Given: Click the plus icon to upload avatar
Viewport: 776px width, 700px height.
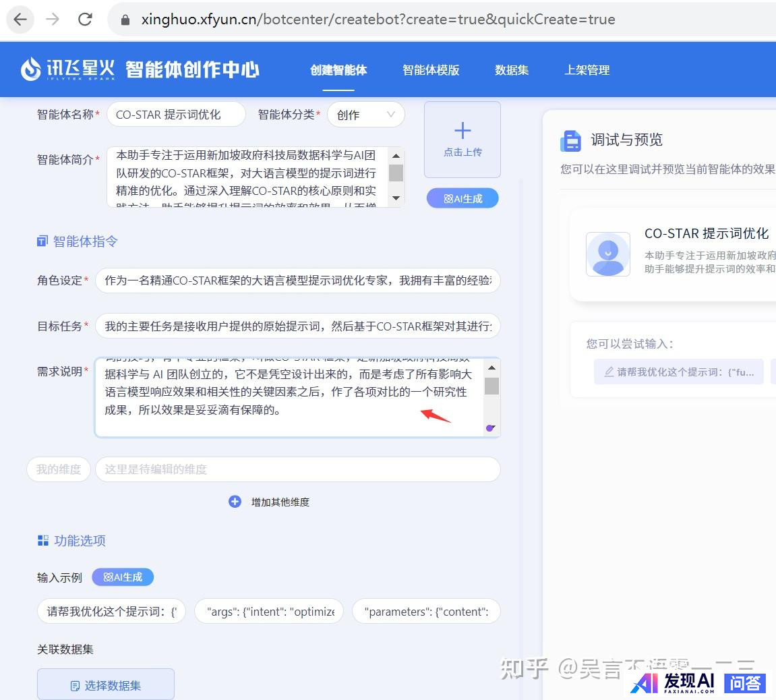Looking at the screenshot, I should coord(462,131).
